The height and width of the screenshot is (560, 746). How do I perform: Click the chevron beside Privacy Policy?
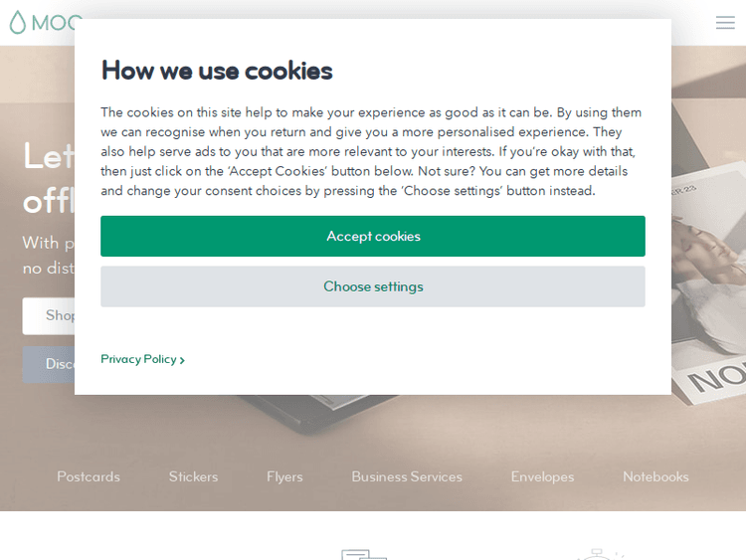[182, 360]
